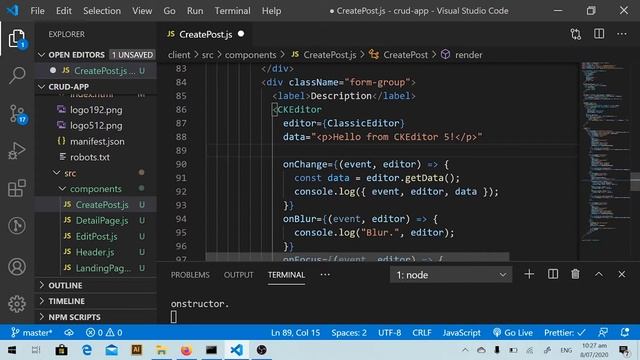Open the Edit menu
The width and height of the screenshot is (640, 360).
[x=64, y=11]
